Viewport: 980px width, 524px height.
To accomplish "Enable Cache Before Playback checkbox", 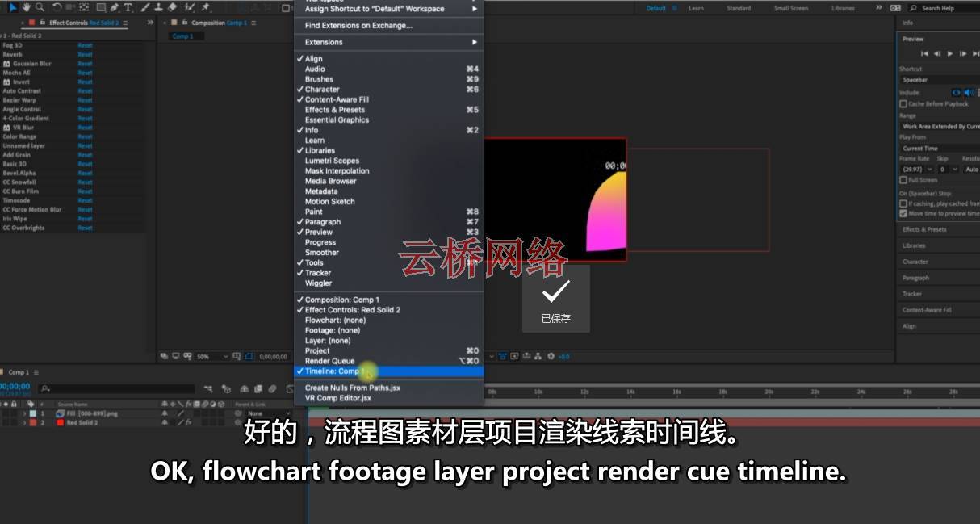I will [x=903, y=104].
